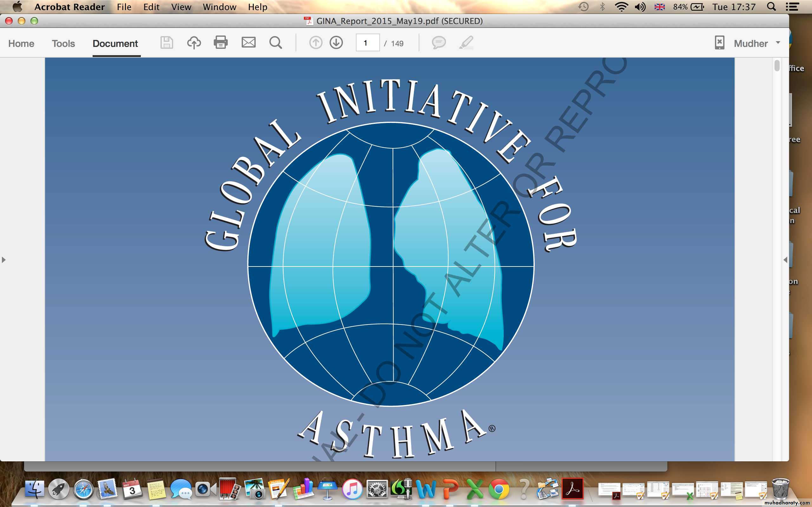This screenshot has width=812, height=507.
Task: Click the cloud upload icon
Action: click(194, 43)
